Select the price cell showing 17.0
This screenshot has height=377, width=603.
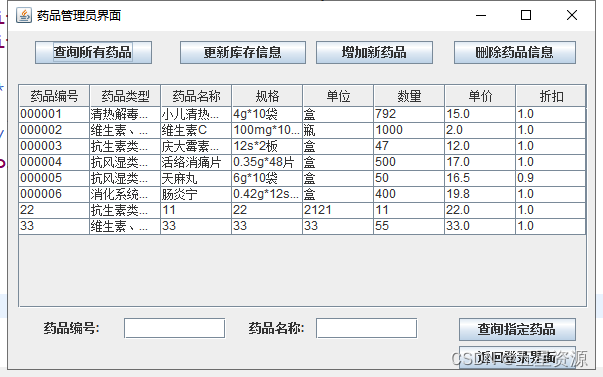(x=480, y=162)
